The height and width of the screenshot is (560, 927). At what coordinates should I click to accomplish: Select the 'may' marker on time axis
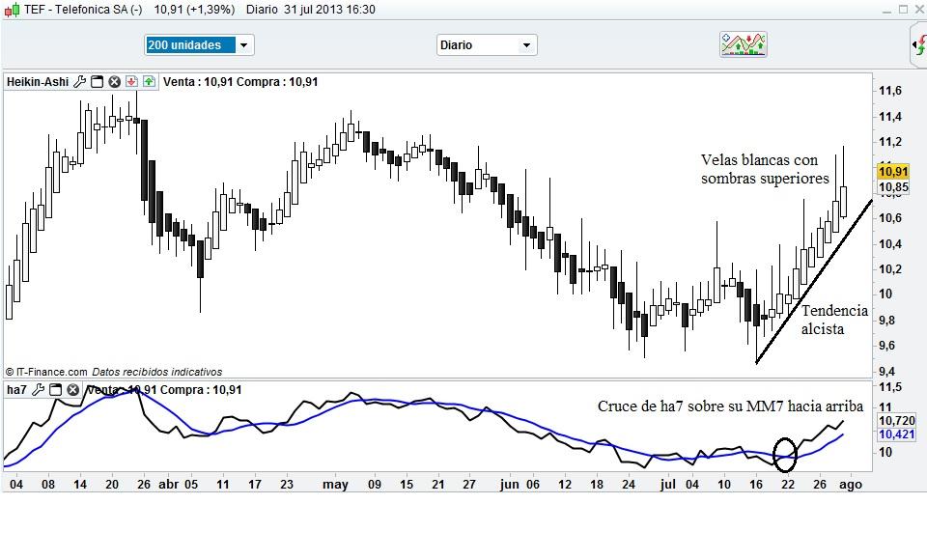[334, 485]
